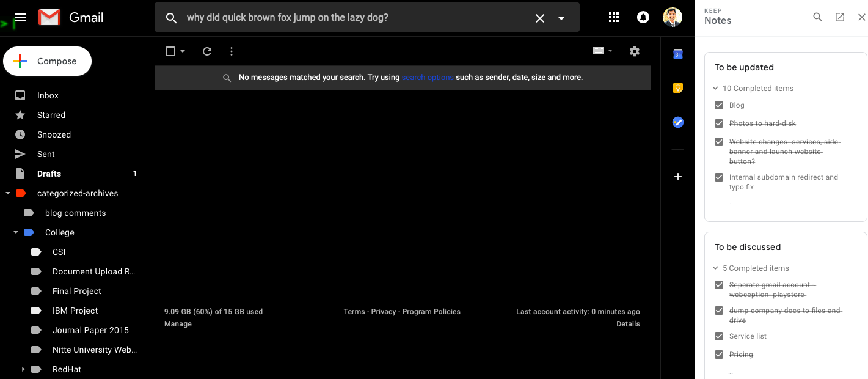
Task: Toggle the select-all messages checkbox
Action: tap(170, 51)
